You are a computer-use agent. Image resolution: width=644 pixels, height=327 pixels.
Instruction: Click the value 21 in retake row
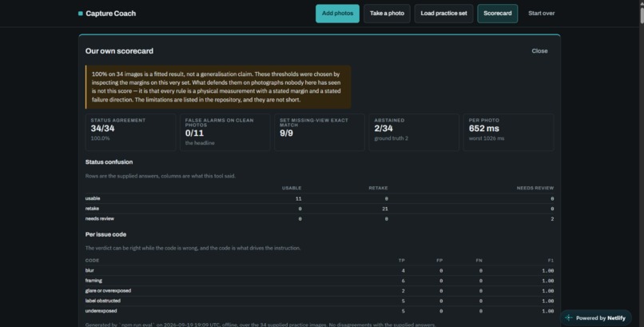(385, 209)
